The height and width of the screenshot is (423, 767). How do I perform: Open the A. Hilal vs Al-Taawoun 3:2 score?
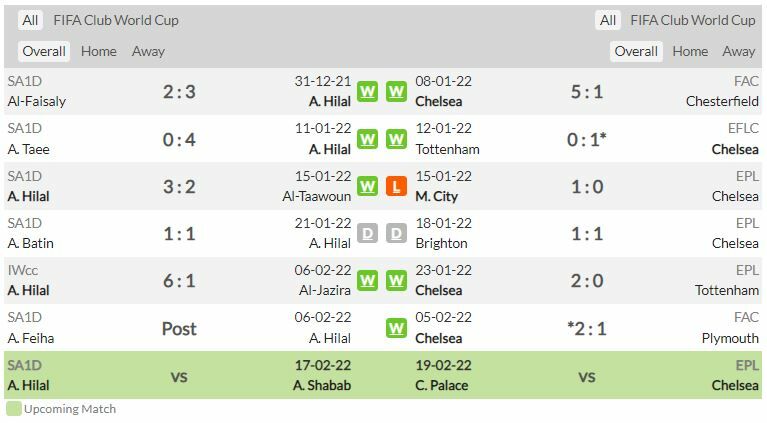(x=180, y=187)
